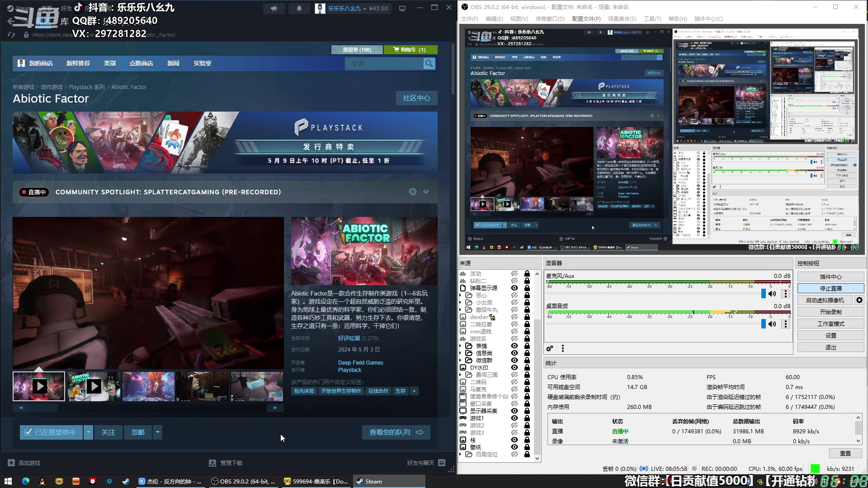Open wishlist dropdown arrow next to 已在愿望单中
The image size is (868, 488).
click(x=89, y=432)
